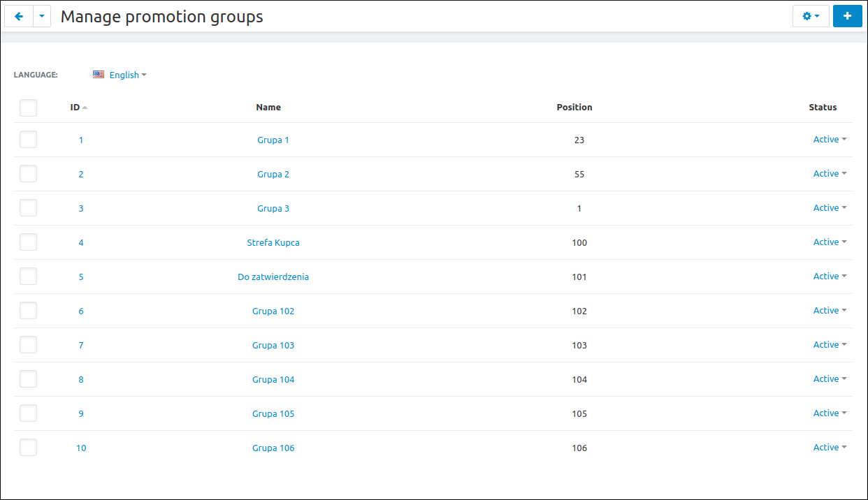Click position value 101
The height and width of the screenshot is (500, 868).
click(x=579, y=277)
